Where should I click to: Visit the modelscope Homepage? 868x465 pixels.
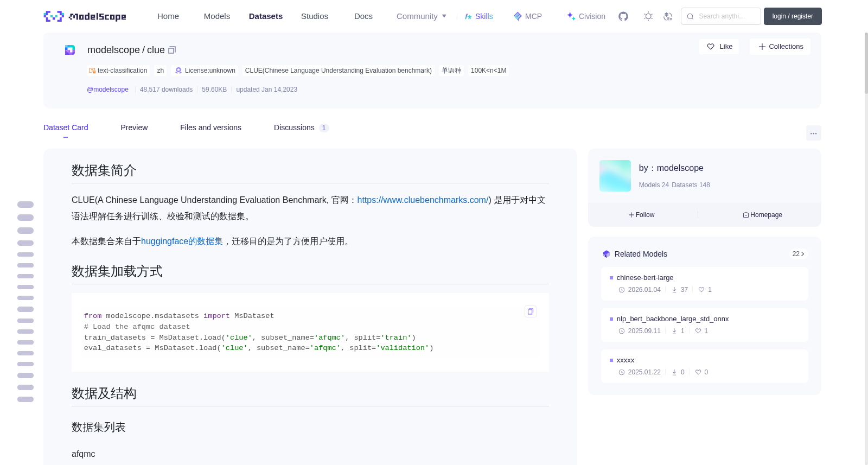762,215
